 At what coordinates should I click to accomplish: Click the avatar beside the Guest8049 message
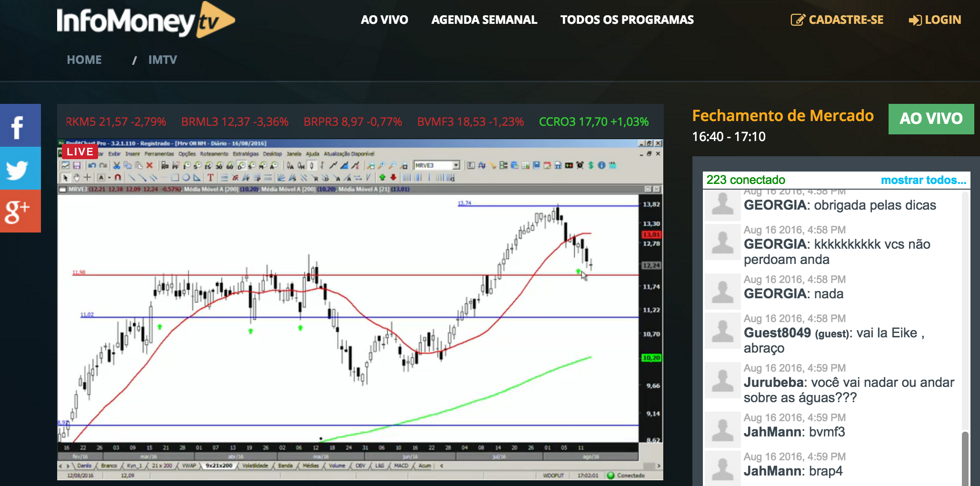point(722,331)
